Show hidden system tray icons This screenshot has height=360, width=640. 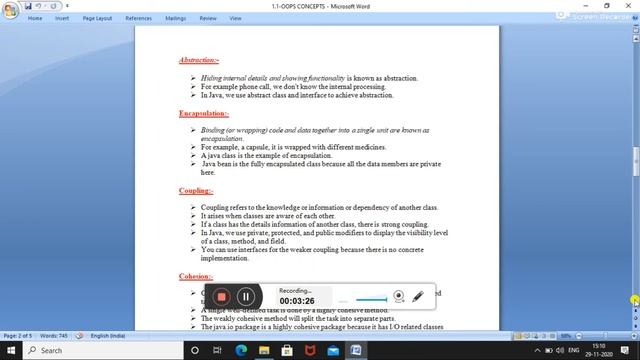537,350
